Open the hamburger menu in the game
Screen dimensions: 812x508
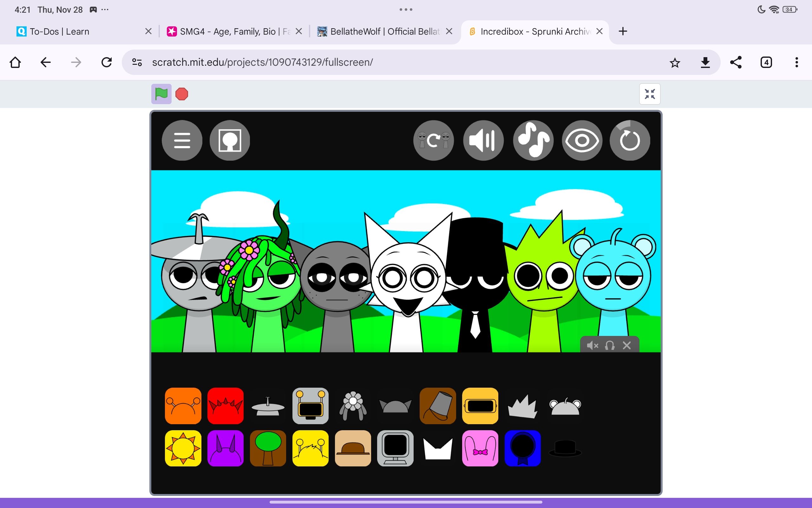coord(182,140)
